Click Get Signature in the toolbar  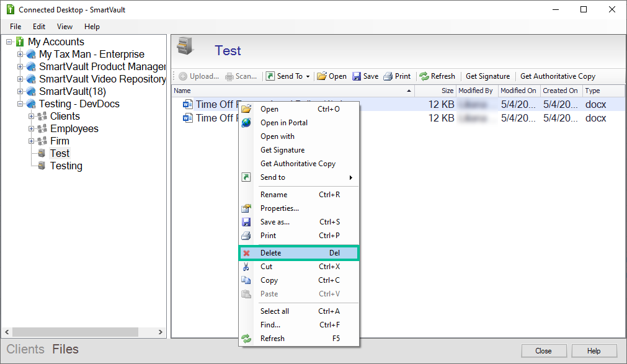pos(487,76)
